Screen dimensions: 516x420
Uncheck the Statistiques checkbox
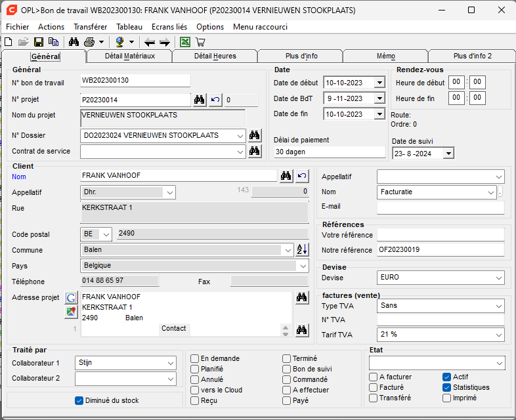[446, 387]
